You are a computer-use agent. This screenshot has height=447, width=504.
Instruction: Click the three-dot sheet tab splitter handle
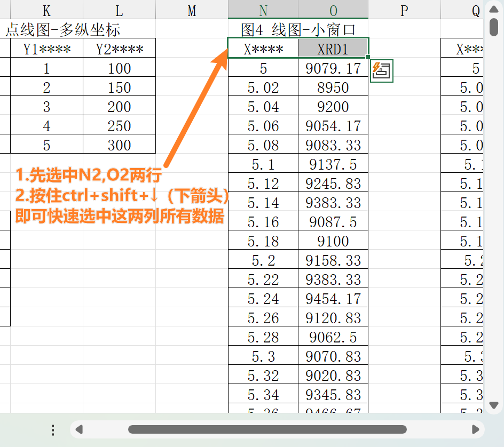click(53, 430)
